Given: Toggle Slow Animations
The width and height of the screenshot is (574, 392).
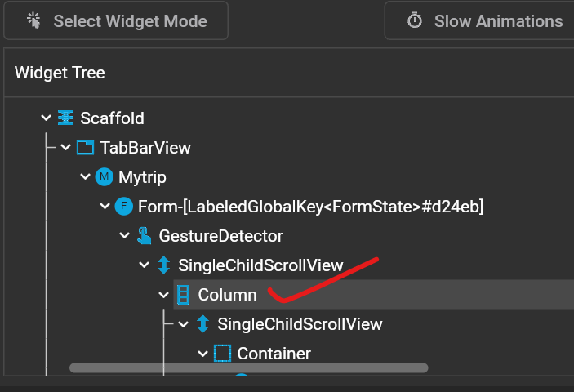Looking at the screenshot, I should (x=479, y=21).
